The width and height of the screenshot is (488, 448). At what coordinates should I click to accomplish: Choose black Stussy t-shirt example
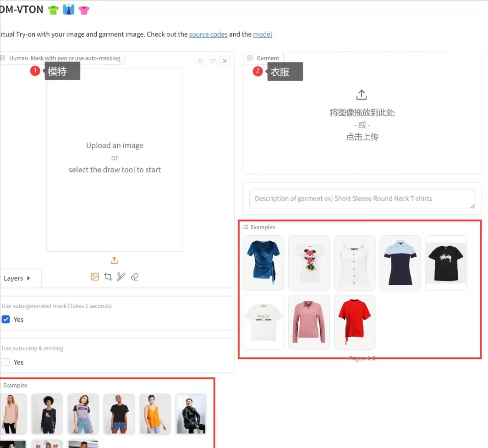446,263
